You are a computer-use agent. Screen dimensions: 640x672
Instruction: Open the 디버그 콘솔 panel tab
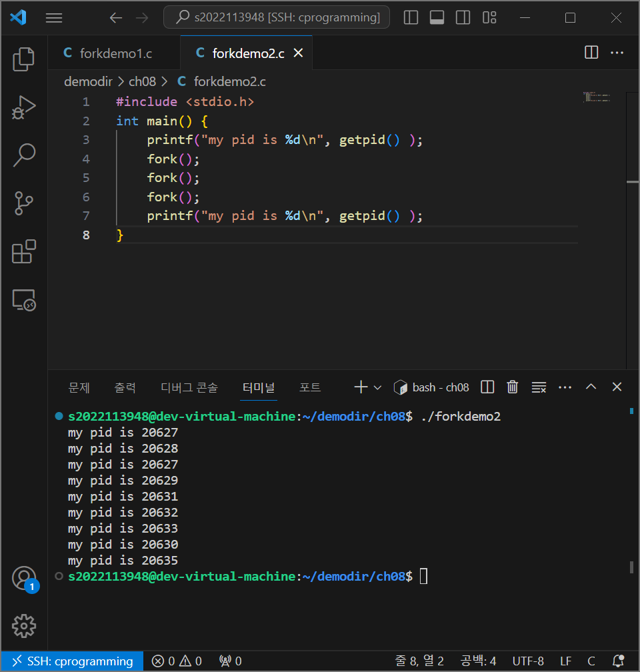[x=189, y=387]
